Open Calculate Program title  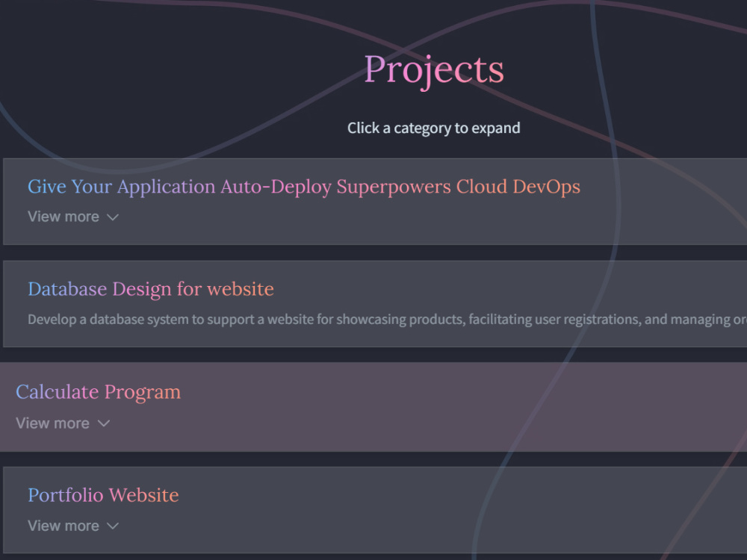[x=98, y=392]
